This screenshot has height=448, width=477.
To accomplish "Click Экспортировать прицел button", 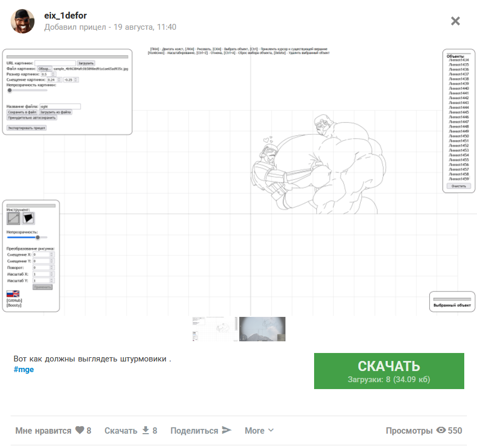I will point(27,128).
